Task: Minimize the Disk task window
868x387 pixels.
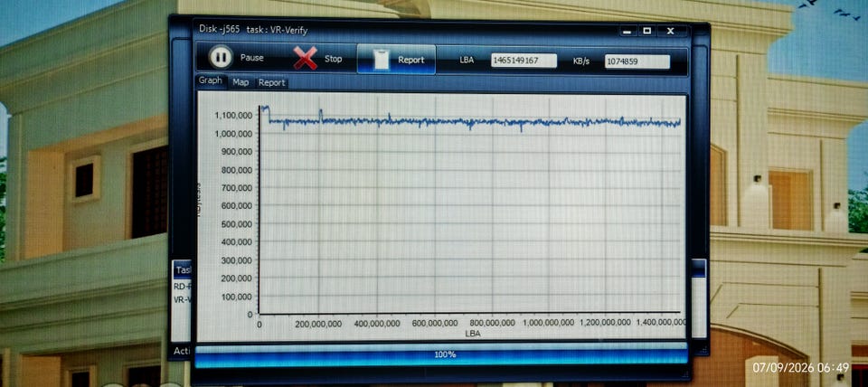Action: tap(627, 31)
